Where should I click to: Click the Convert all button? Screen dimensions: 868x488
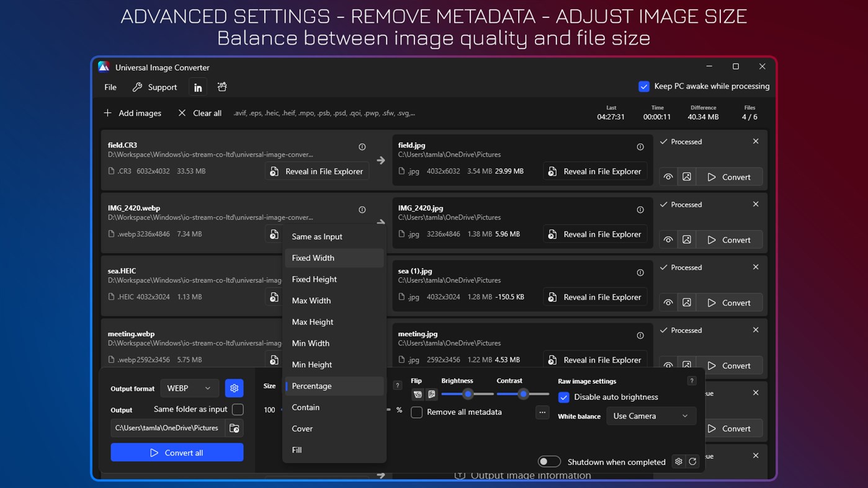(x=177, y=452)
